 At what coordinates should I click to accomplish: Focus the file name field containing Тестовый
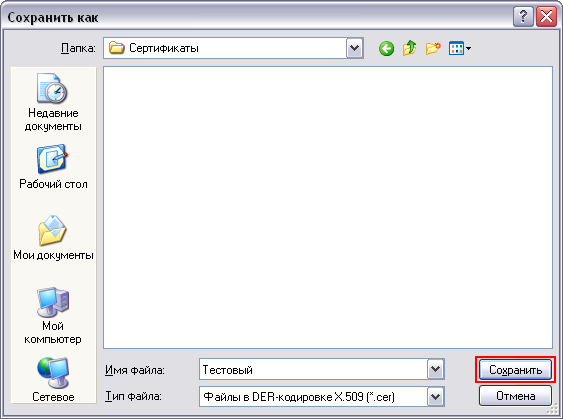[322, 369]
